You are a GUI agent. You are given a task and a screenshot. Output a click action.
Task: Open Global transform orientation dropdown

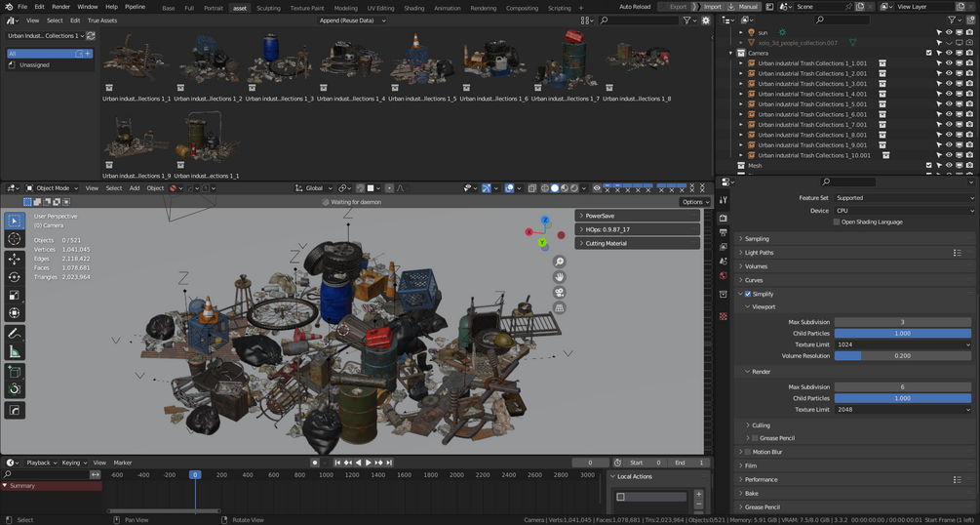pos(314,187)
